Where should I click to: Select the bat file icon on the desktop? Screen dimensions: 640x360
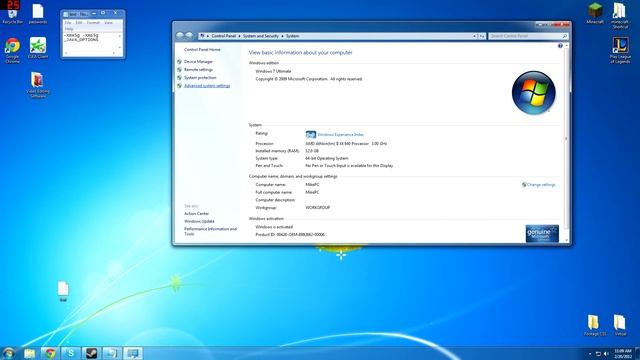click(x=63, y=291)
